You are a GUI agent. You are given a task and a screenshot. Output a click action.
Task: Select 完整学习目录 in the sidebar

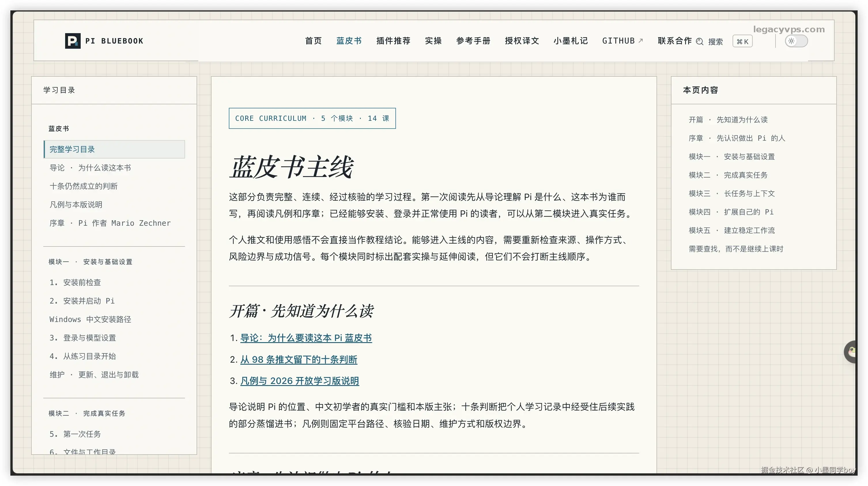[114, 149]
